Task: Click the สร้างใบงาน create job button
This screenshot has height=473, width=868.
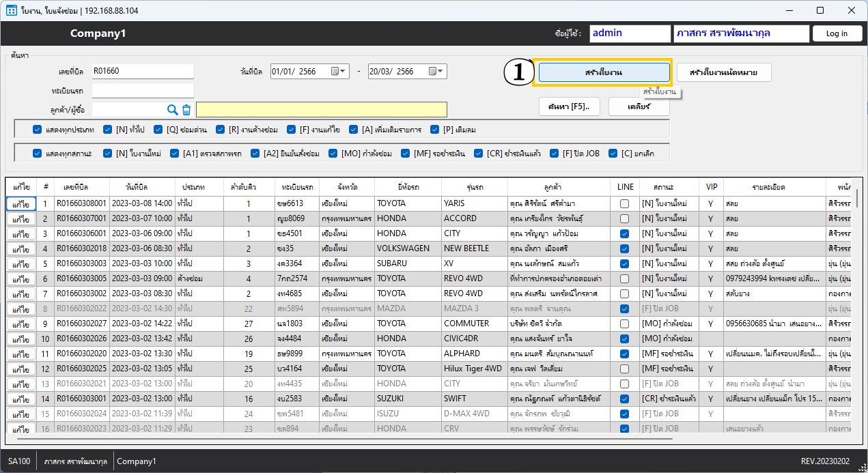Action: point(604,72)
